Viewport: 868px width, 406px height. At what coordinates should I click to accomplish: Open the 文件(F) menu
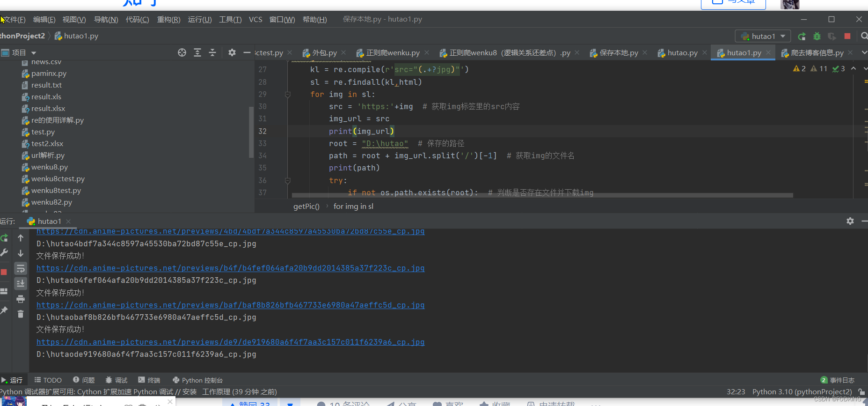14,19
